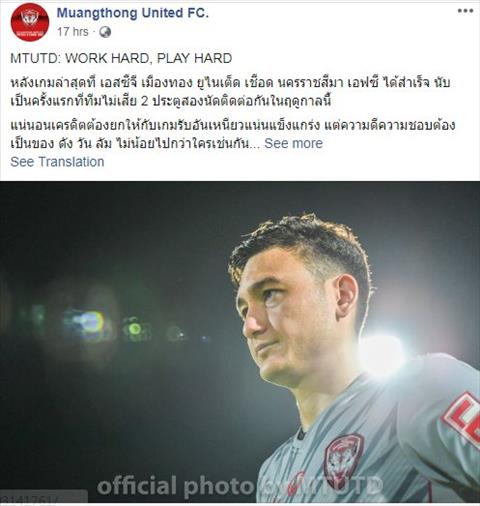The image size is (480, 506).
Task: Click the Muangthong United FC page name
Action: click(x=132, y=13)
